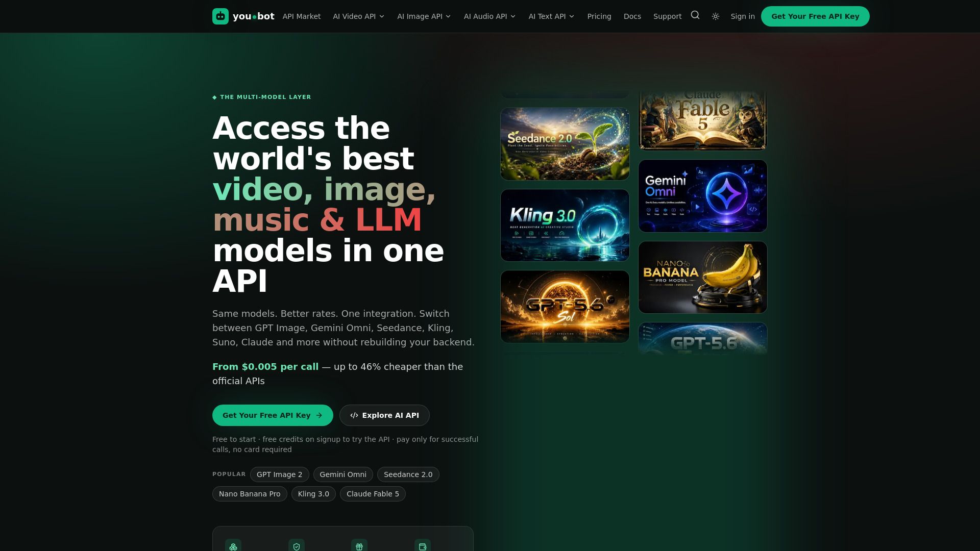Click Get Your Free API Key in top navigation
The image size is (980, 551).
pyautogui.click(x=815, y=16)
